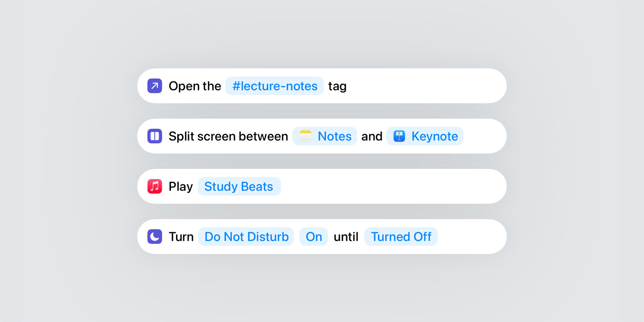Toggle the On parameter in the Do Not Disturb action
This screenshot has height=322, width=644.
point(313,237)
